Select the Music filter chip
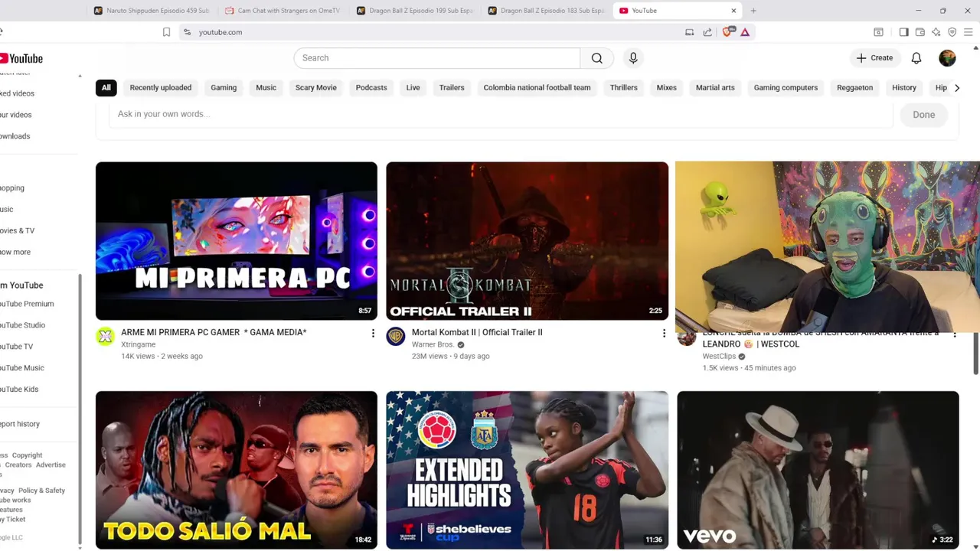 tap(266, 87)
